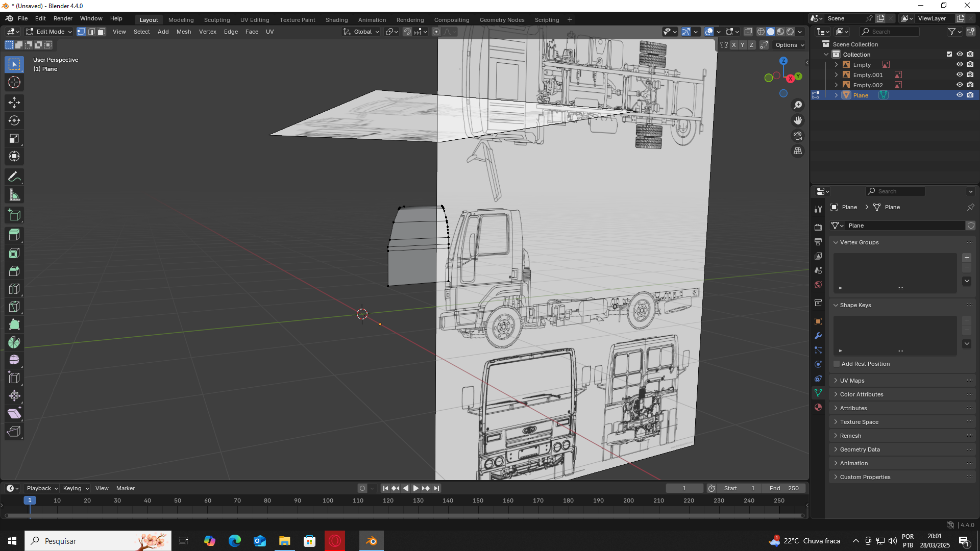
Task: Click the Options button in viewport header
Action: (x=789, y=45)
